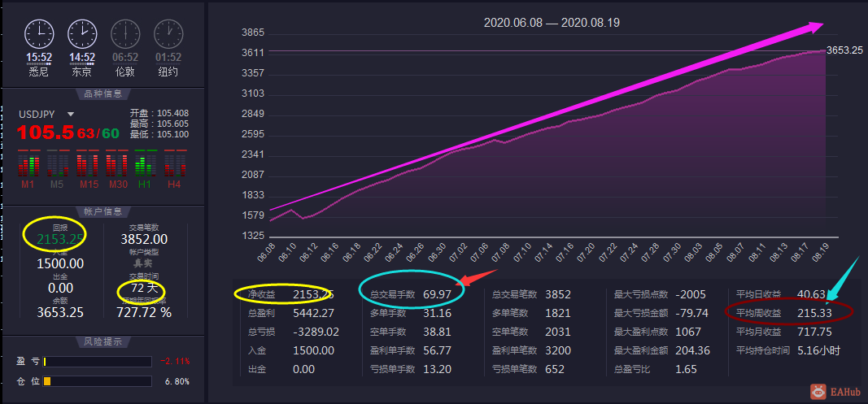This screenshot has width=868, height=404.
Task: Click the 亏损单笔数 652 stat
Action: click(x=528, y=369)
